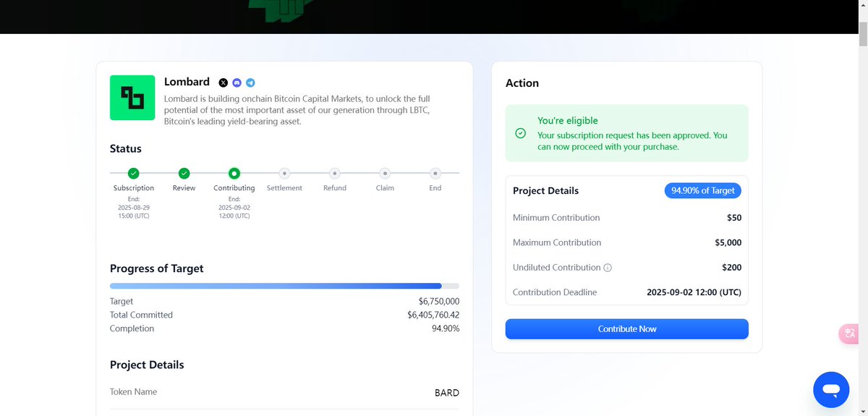Screen dimensions: 868x416
Task: Click the Progress of Target bar
Action: pyautogui.click(x=284, y=286)
